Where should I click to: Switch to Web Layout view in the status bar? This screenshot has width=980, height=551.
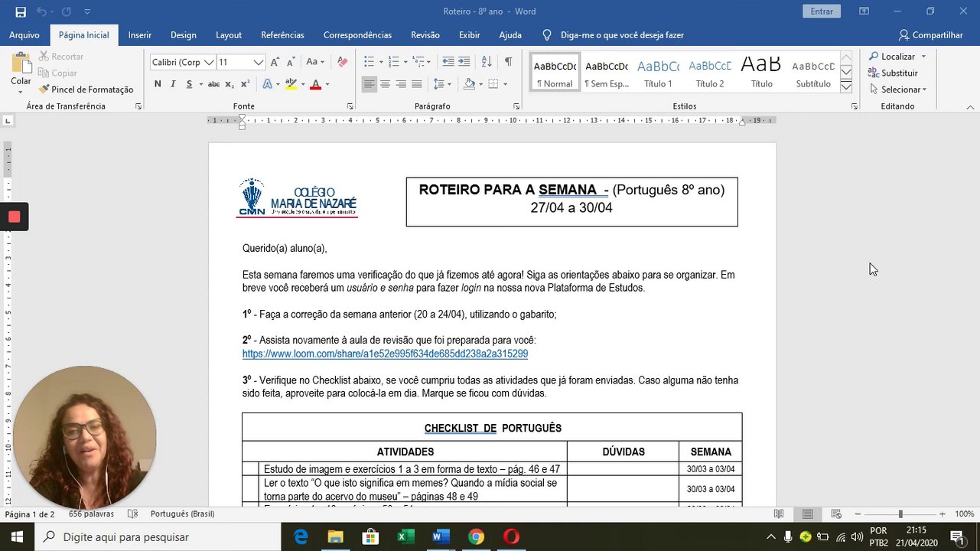click(836, 514)
